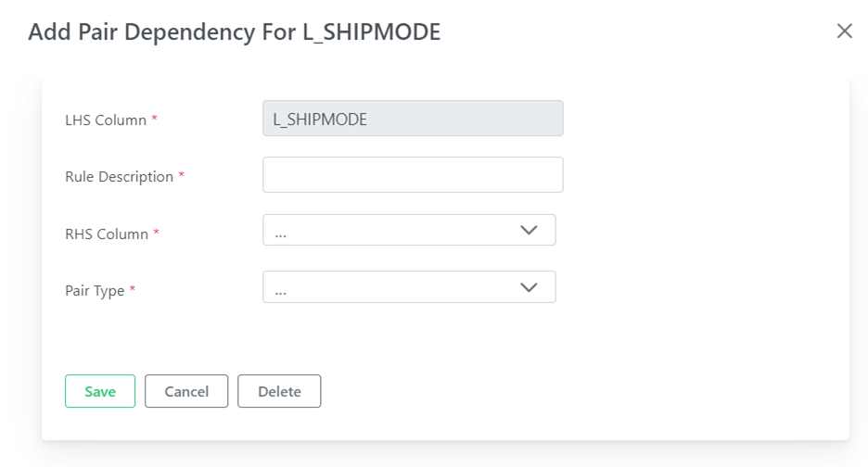868x468 pixels.
Task: Select the Pair Type placeholder dots
Action: 281,293
